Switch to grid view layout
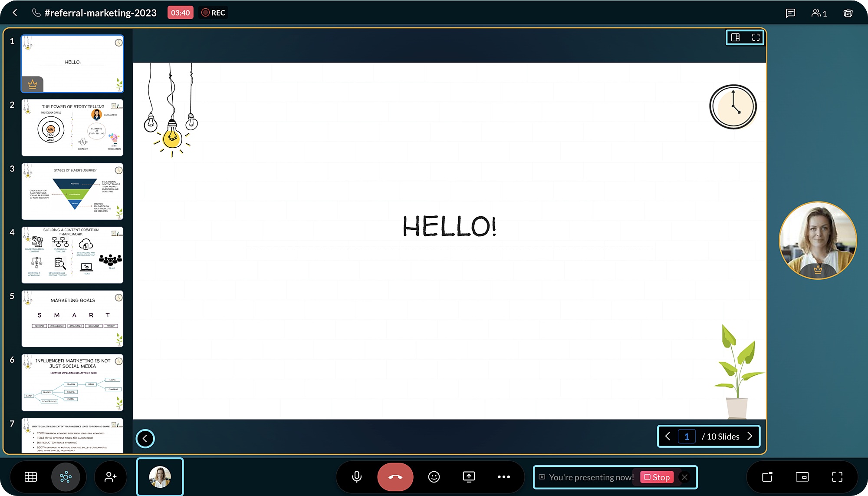 click(31, 477)
